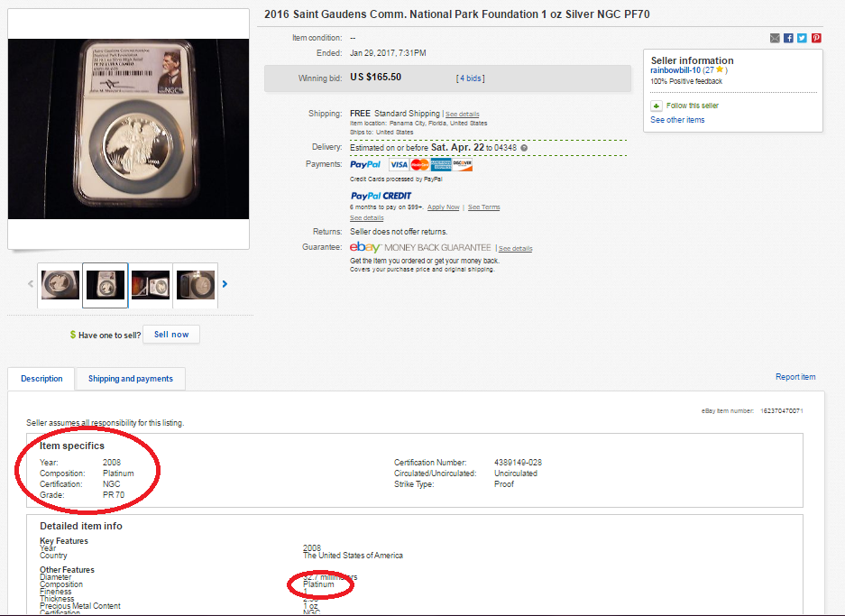Image resolution: width=845 pixels, height=616 pixels.
Task: Open PayPal Credit See Terms link
Action: click(484, 207)
